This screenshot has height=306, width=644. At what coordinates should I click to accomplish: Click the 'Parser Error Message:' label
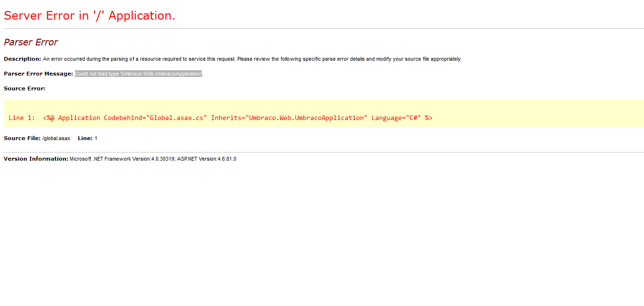click(x=38, y=74)
